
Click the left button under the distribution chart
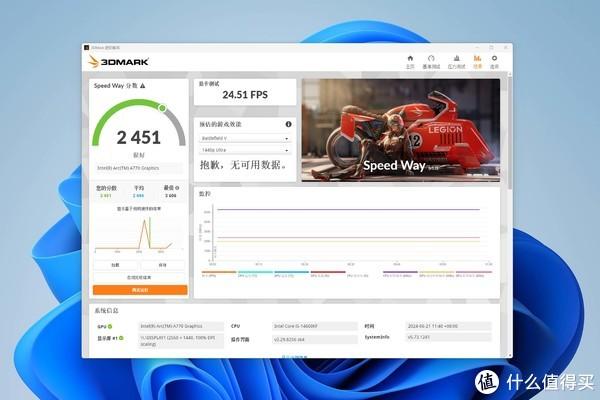tap(116, 265)
